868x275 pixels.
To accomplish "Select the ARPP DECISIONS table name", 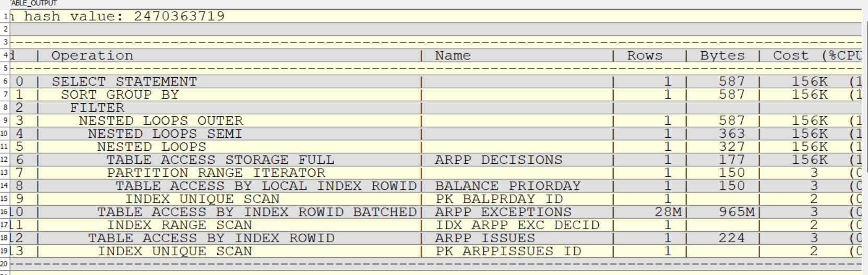I will tap(498, 160).
